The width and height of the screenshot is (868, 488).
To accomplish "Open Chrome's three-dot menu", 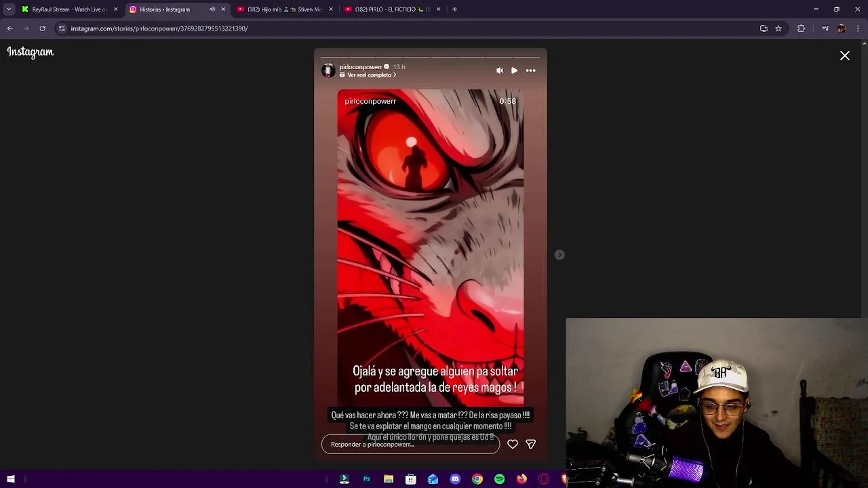I will click(859, 28).
